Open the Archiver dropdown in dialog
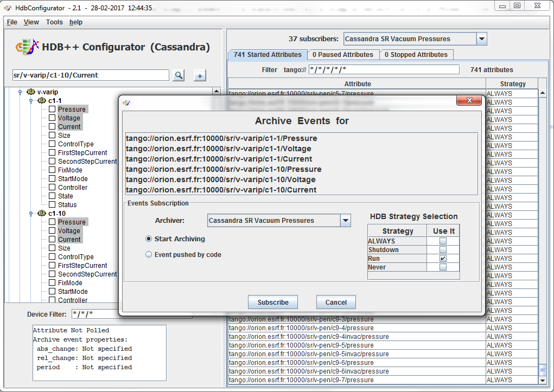This screenshot has height=392, width=554. point(345,221)
